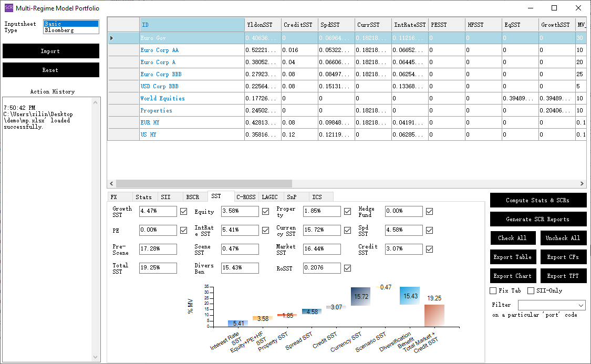Screen dimensions: 591x364
Task: Click the Uncheck All button
Action: [x=563, y=238]
